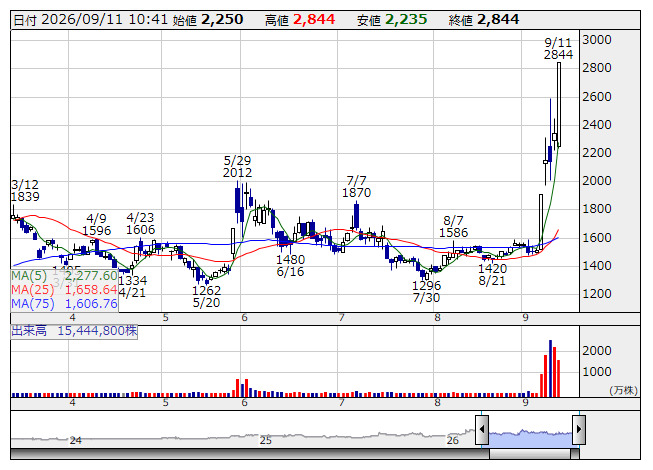
Task: Click the 3/12 1839 annotation
Action: 25,191
